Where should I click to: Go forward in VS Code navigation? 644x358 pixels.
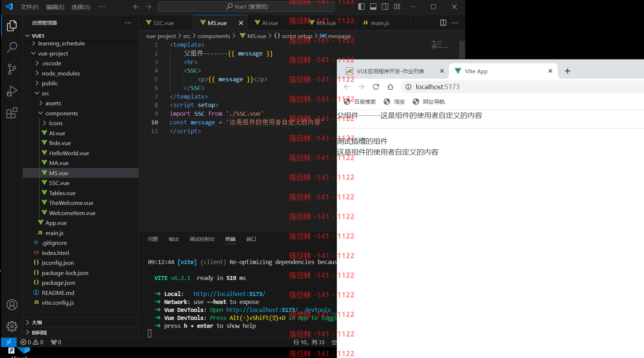tap(148, 7)
